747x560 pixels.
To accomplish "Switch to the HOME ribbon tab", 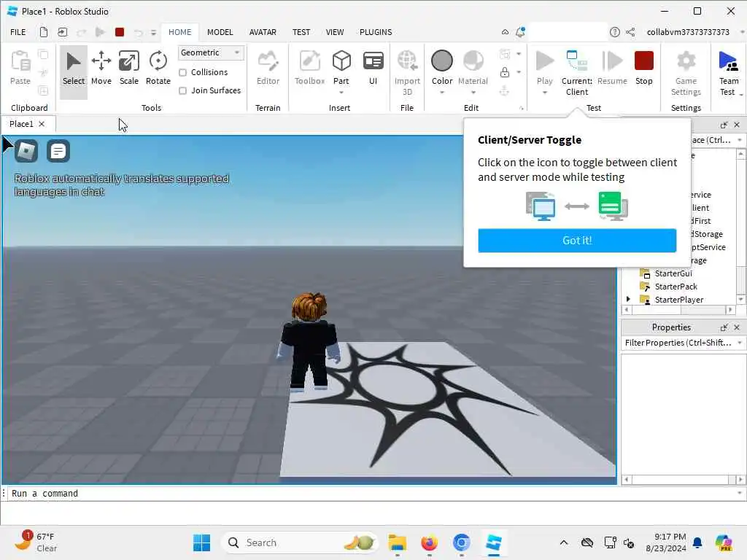I will 179,32.
